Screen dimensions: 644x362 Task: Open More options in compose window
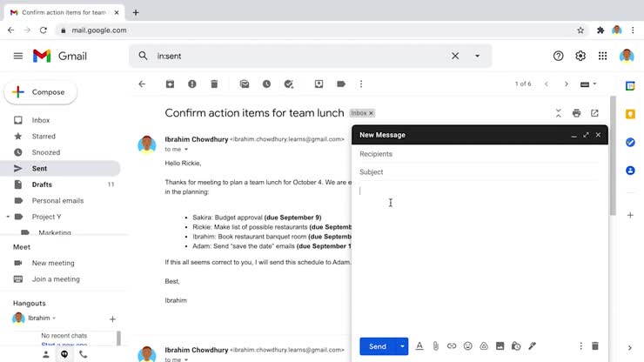coord(580,346)
